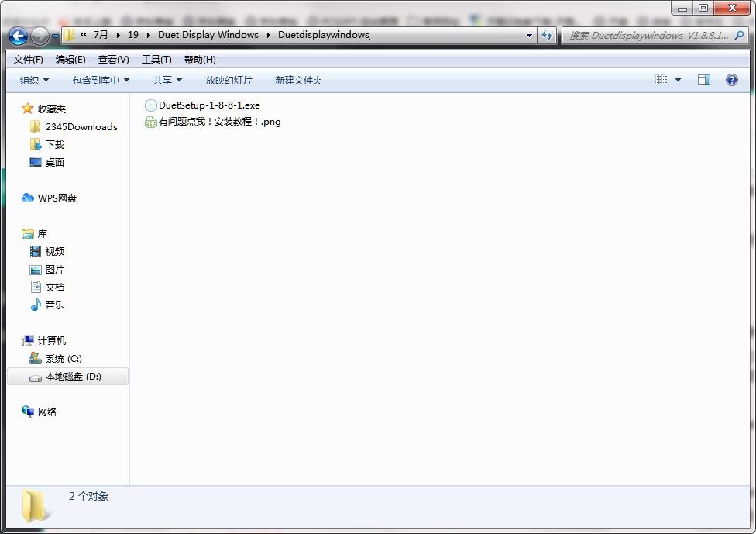
Task: Expand the arrow after 7月
Action: point(118,35)
